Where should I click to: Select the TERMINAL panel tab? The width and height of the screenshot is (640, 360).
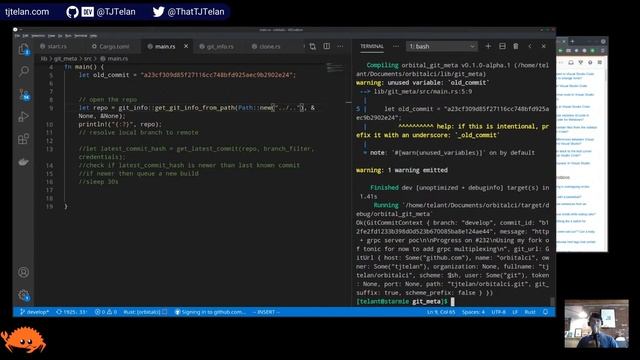372,46
